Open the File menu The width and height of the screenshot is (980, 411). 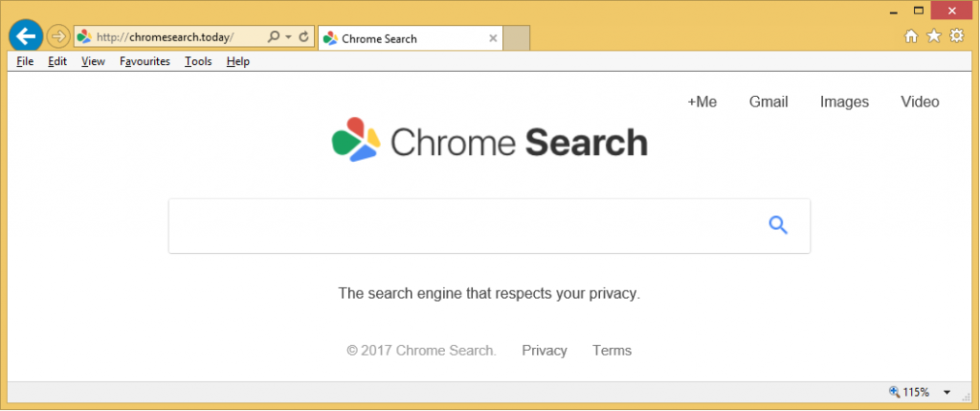click(25, 61)
